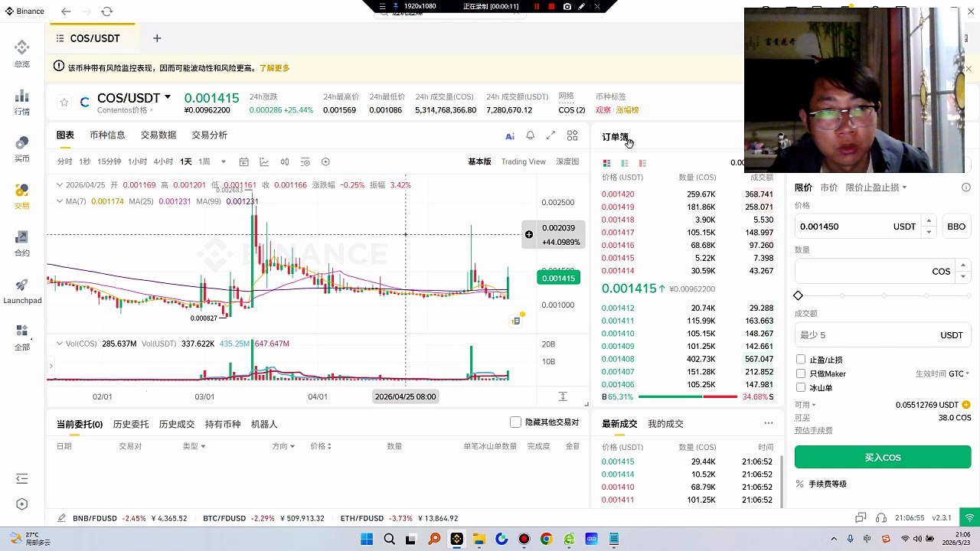The image size is (980, 551).
Task: Switch to 币种信息 tab
Action: (107, 135)
